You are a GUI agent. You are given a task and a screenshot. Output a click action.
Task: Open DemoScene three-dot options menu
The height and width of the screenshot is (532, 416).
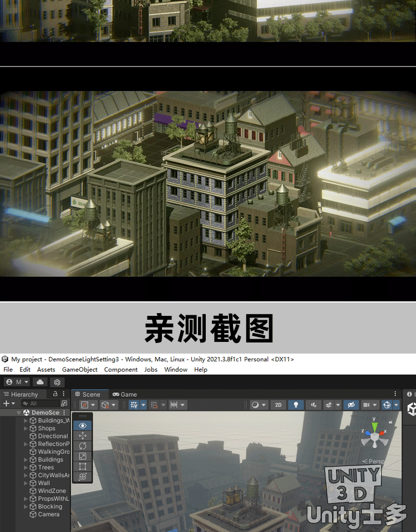[64, 412]
